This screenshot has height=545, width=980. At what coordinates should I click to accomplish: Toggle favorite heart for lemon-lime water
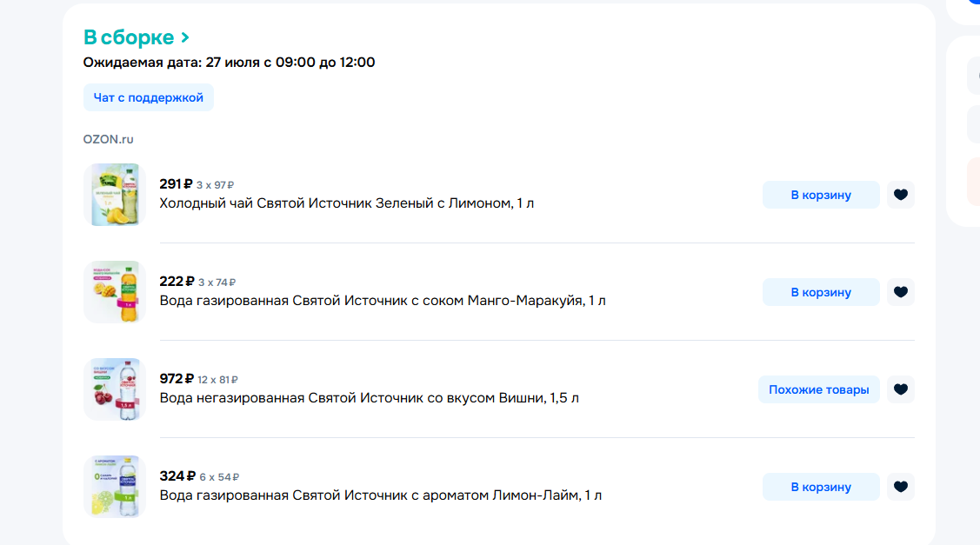[901, 487]
